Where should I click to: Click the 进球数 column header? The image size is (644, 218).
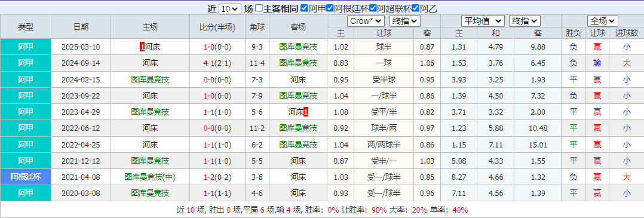point(626,33)
